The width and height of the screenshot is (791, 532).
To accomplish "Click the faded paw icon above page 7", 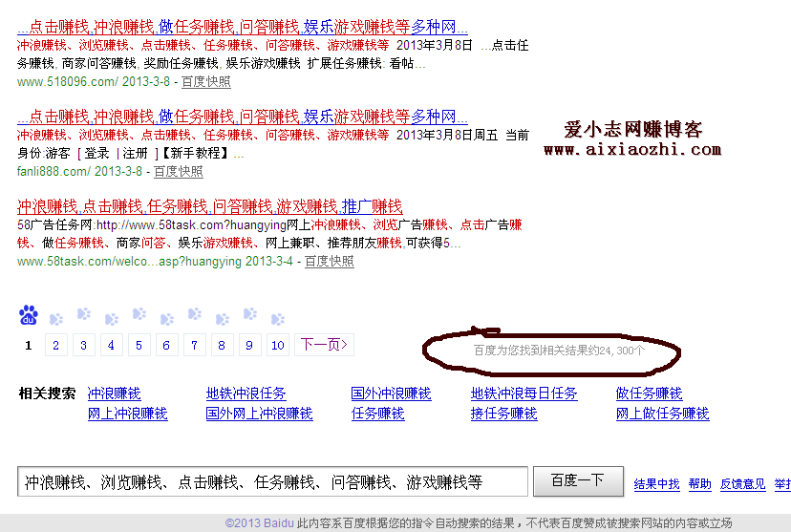I will [195, 314].
